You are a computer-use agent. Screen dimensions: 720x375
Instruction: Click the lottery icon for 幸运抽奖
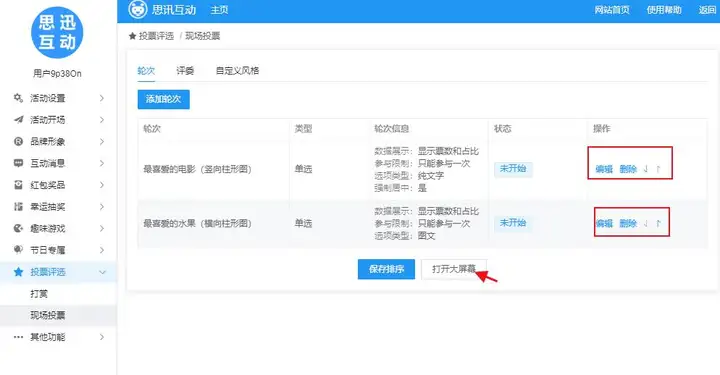(x=18, y=207)
